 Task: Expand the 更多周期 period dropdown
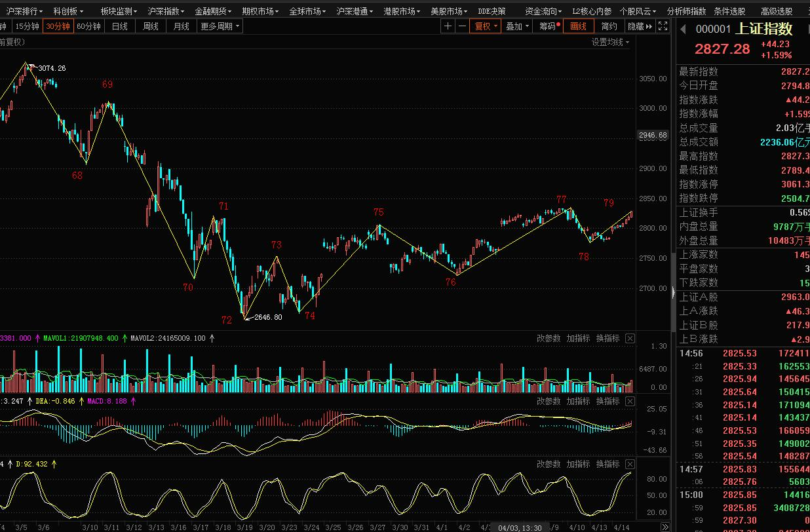[x=220, y=26]
